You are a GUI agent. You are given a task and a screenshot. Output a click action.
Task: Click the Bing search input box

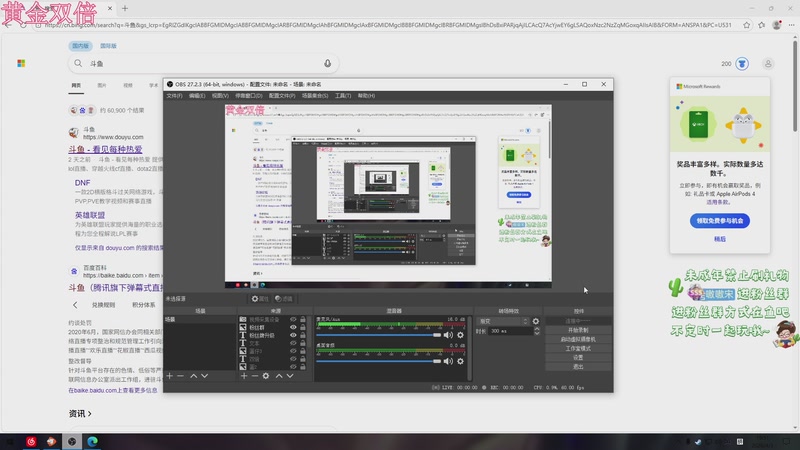[204, 64]
